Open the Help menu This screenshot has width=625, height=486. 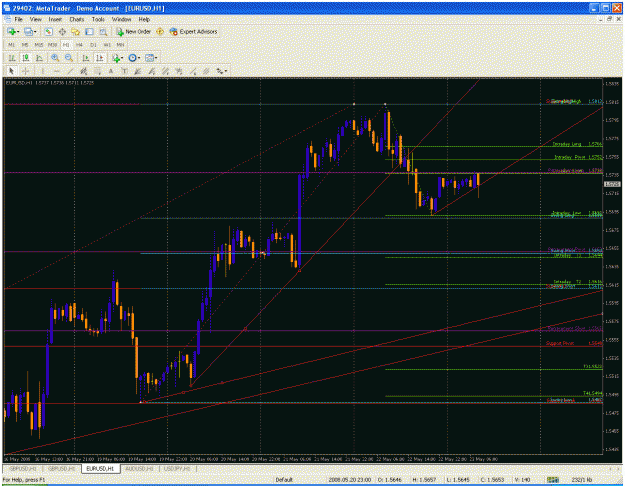[x=144, y=19]
